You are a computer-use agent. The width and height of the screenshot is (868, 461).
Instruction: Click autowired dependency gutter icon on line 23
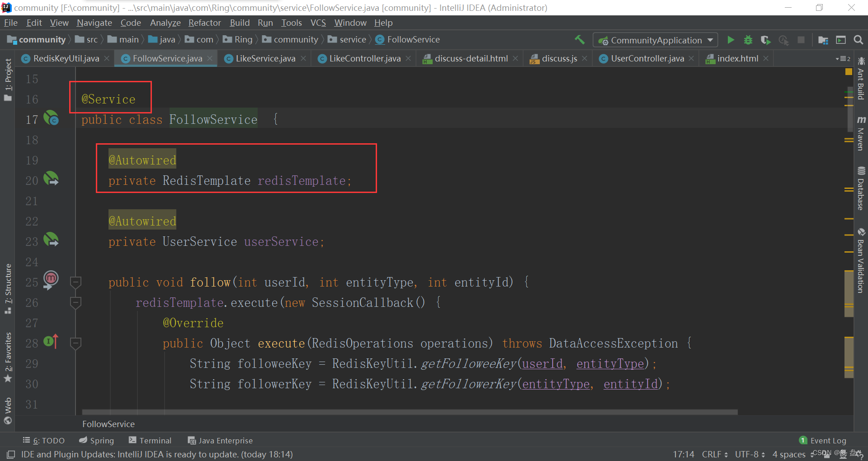pyautogui.click(x=51, y=240)
